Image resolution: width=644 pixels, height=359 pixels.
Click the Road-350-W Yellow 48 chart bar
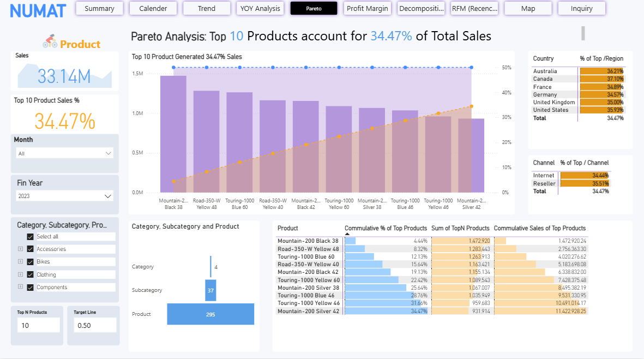click(x=206, y=141)
